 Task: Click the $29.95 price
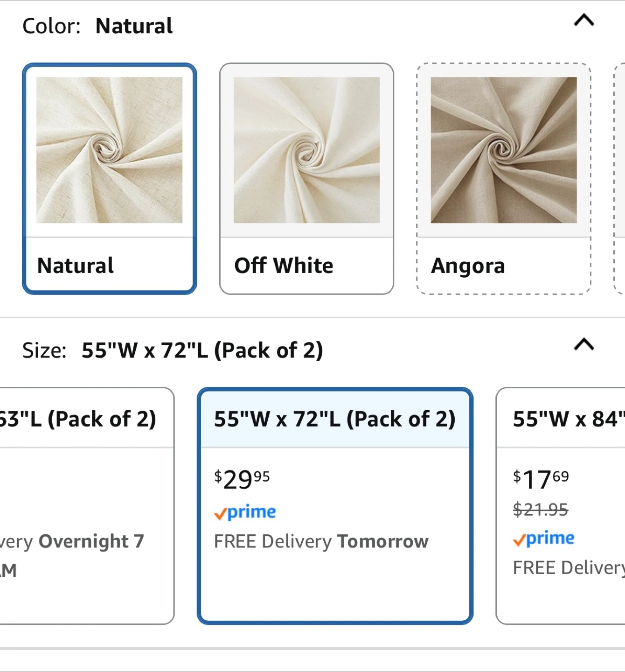pos(242,479)
